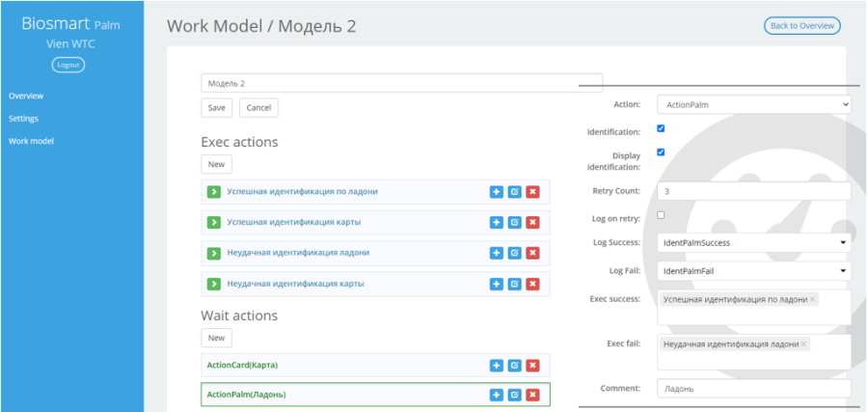Click inside the Exec success tag box
Image resolution: width=868 pixels, height=412 pixels.
coord(754,308)
